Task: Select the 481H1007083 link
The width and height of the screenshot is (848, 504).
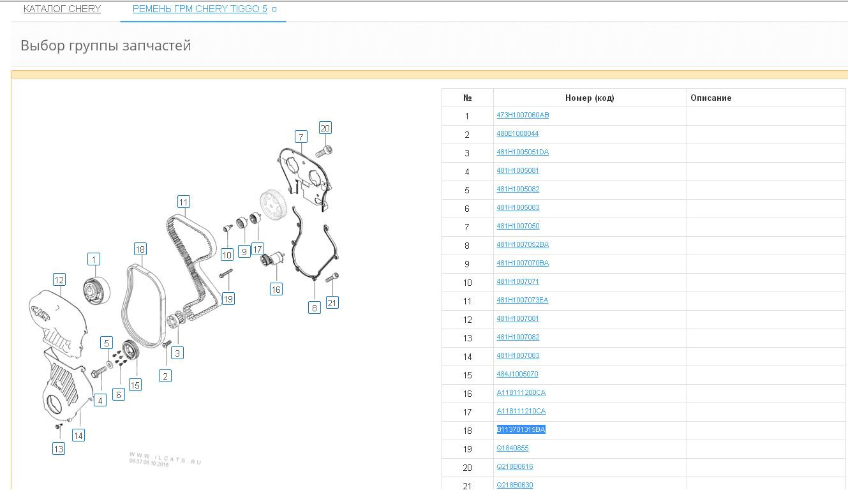Action: coord(518,356)
